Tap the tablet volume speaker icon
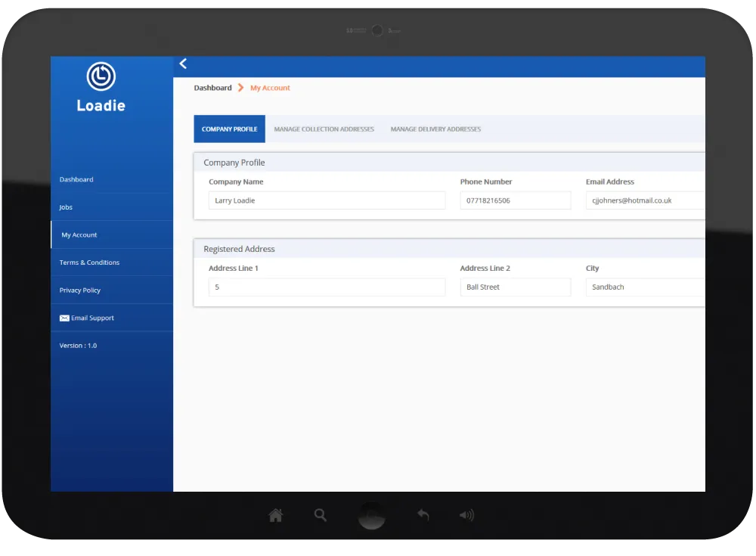Image resolution: width=756 pixels, height=556 pixels. pos(466,515)
